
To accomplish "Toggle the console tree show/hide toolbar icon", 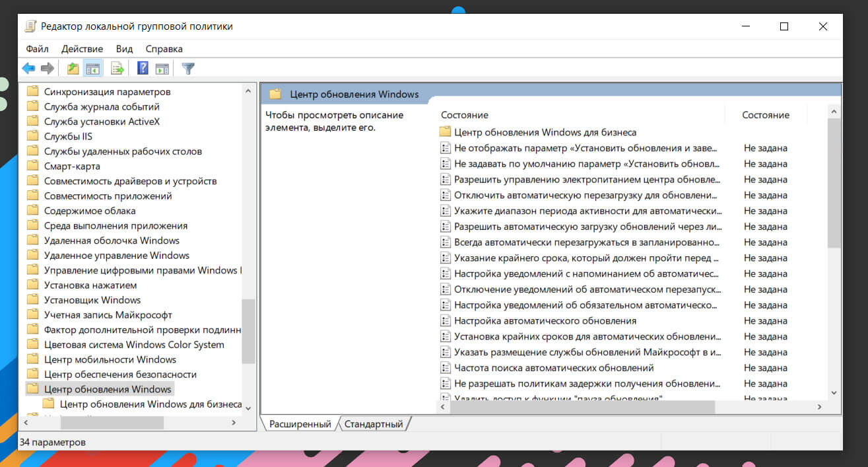I will click(x=93, y=69).
